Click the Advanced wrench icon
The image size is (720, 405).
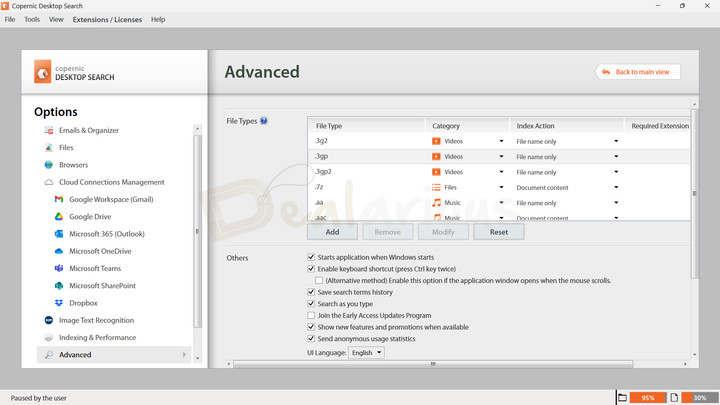pos(49,354)
